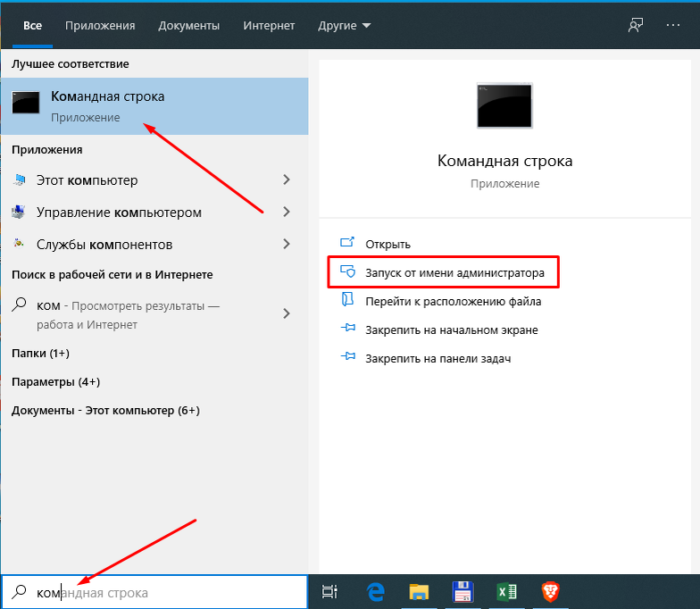Open the feedback person icon in header
This screenshot has height=609, width=700.
tap(636, 25)
